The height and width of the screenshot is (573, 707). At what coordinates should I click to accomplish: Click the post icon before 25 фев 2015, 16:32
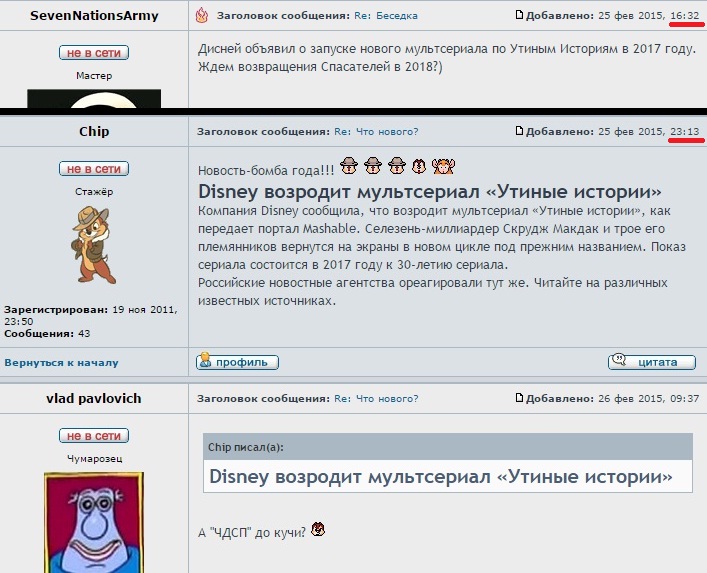tap(519, 15)
